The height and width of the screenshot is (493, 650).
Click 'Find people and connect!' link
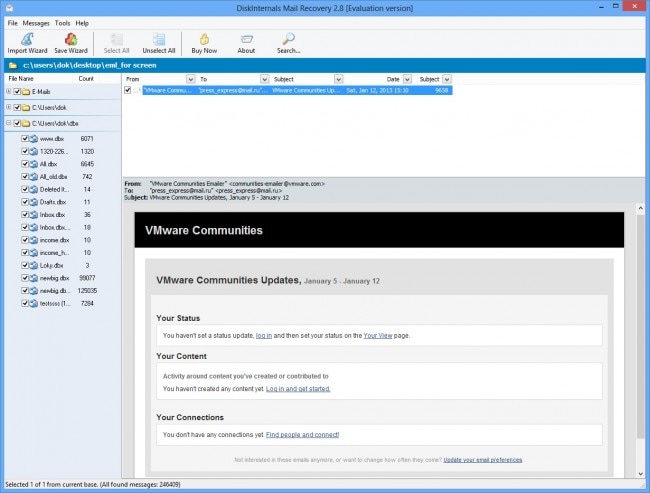[302, 435]
